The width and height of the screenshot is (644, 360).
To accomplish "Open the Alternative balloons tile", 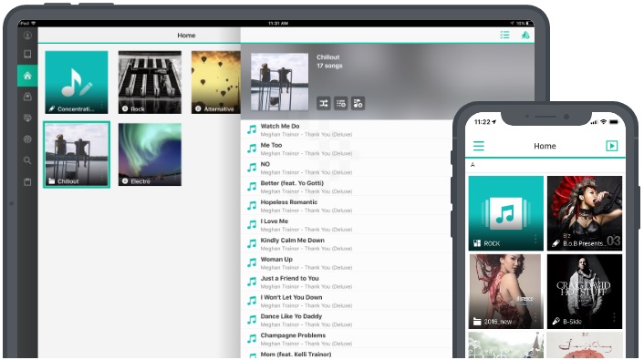I will click(216, 82).
